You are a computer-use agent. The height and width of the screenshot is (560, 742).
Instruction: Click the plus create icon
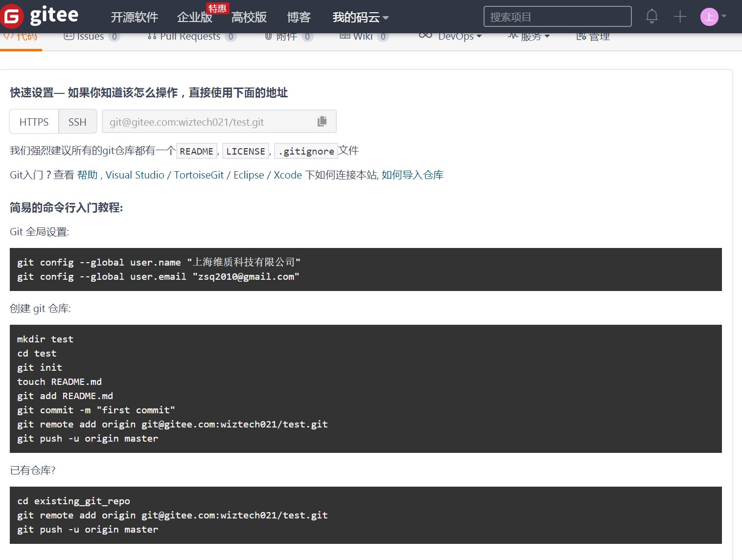coord(680,17)
